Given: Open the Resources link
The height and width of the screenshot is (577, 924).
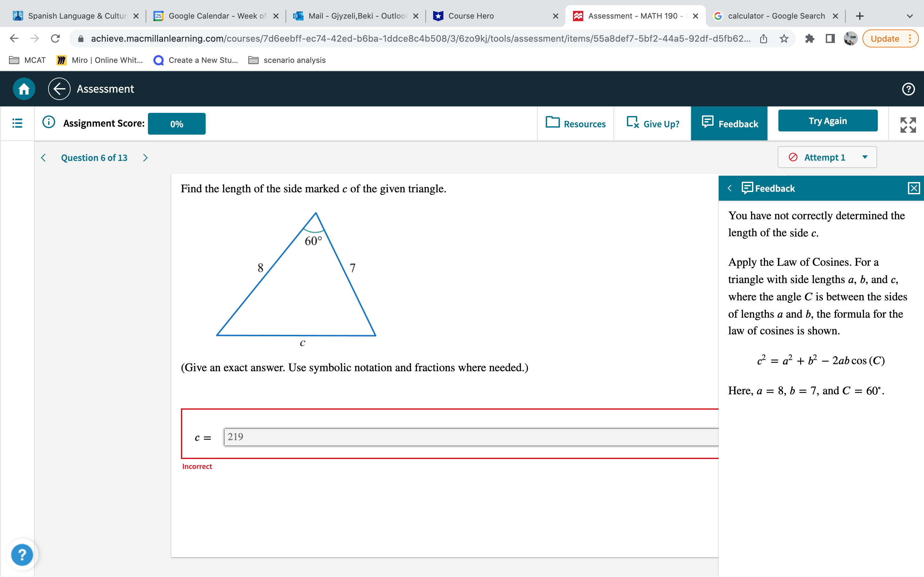Looking at the screenshot, I should coord(575,124).
